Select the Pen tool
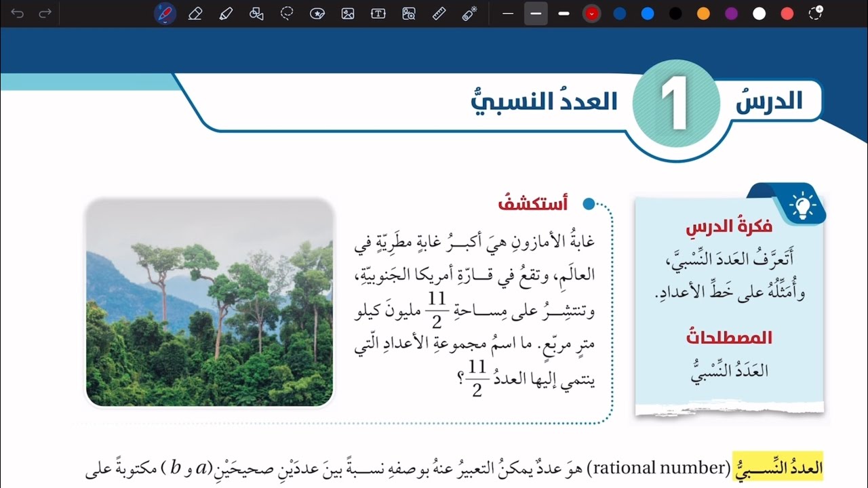This screenshot has height=488, width=868. (165, 14)
